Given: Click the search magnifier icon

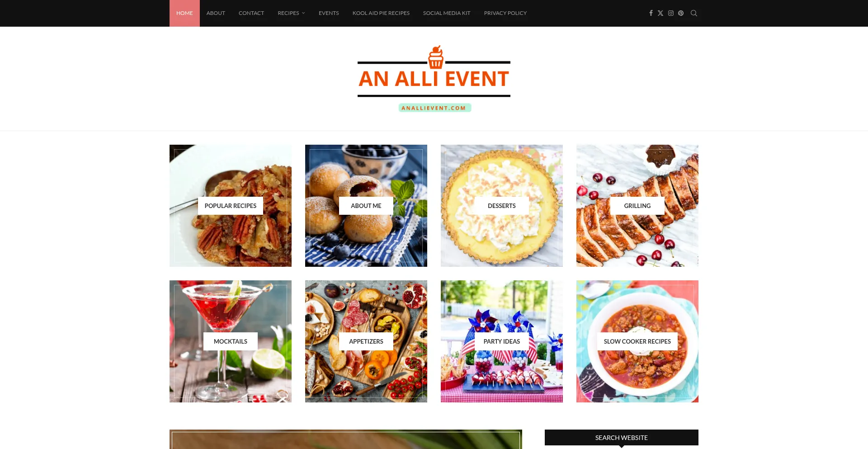Looking at the screenshot, I should pos(694,13).
